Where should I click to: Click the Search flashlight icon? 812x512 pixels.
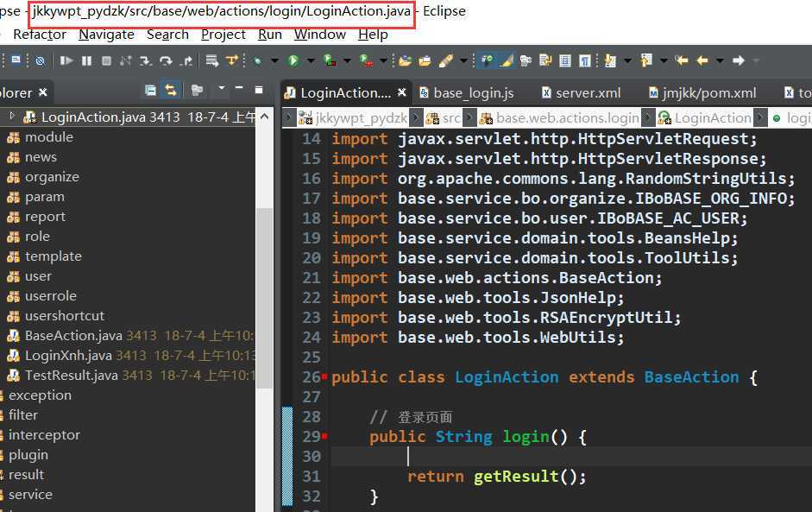[x=445, y=60]
